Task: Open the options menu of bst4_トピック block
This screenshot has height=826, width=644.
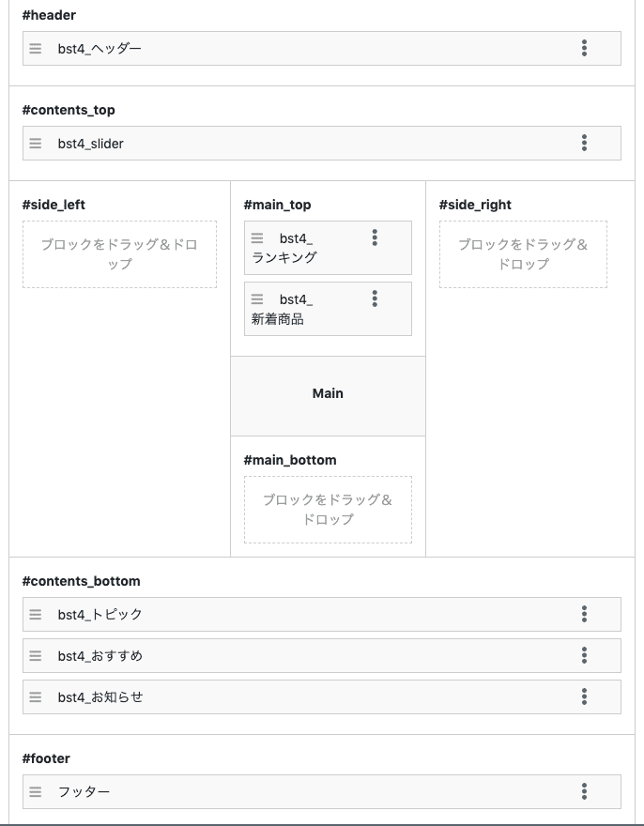Action: pyautogui.click(x=584, y=614)
